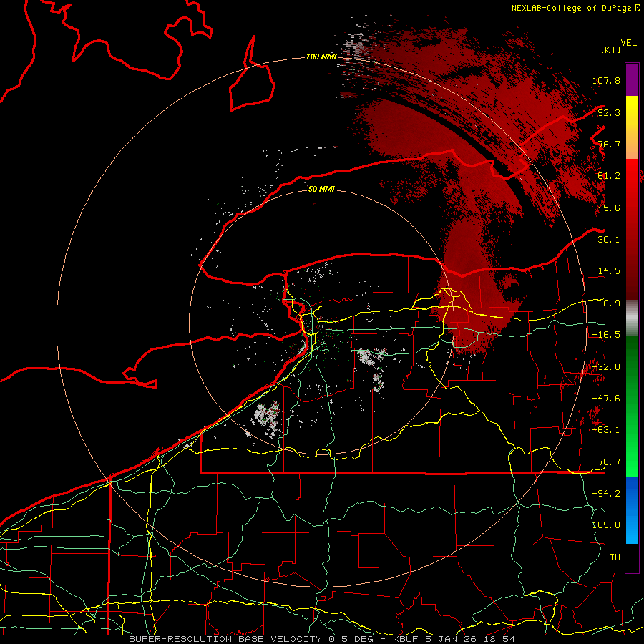644x644 pixels.
Task: Click the 100 NMI range ring label
Action: click(x=321, y=57)
